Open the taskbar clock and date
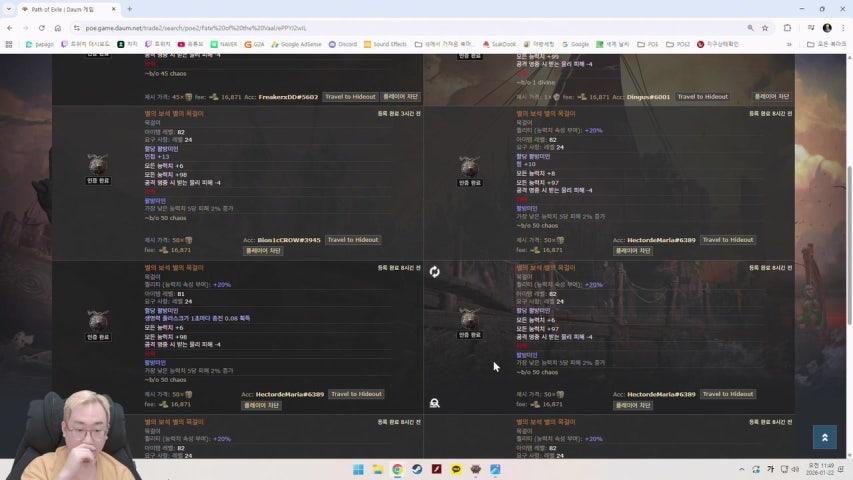The image size is (853, 480). click(x=821, y=469)
